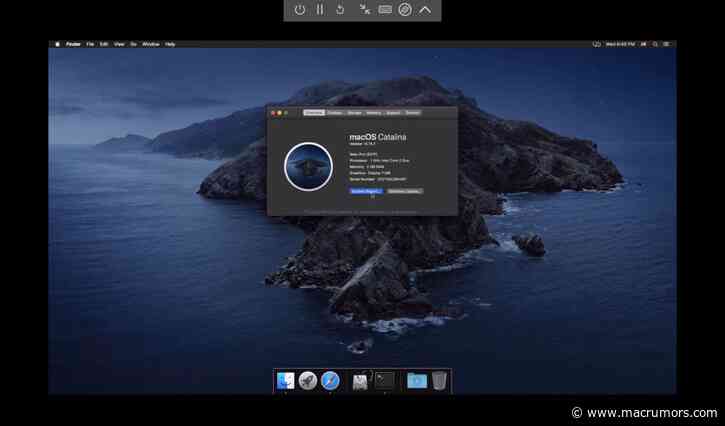Select the Overview tab
Screen dimensions: 725x426
(x=314, y=113)
